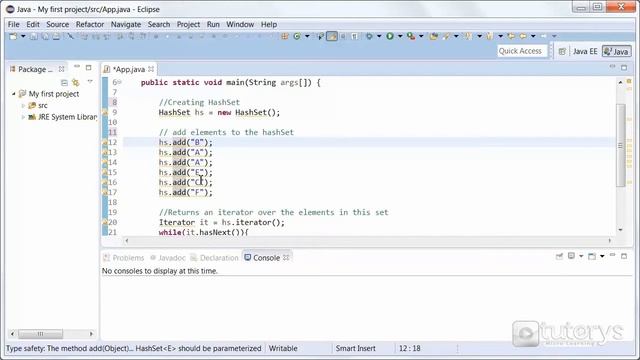Click Collapse All in Package Explorer
The image size is (640, 360).
coord(64,83)
